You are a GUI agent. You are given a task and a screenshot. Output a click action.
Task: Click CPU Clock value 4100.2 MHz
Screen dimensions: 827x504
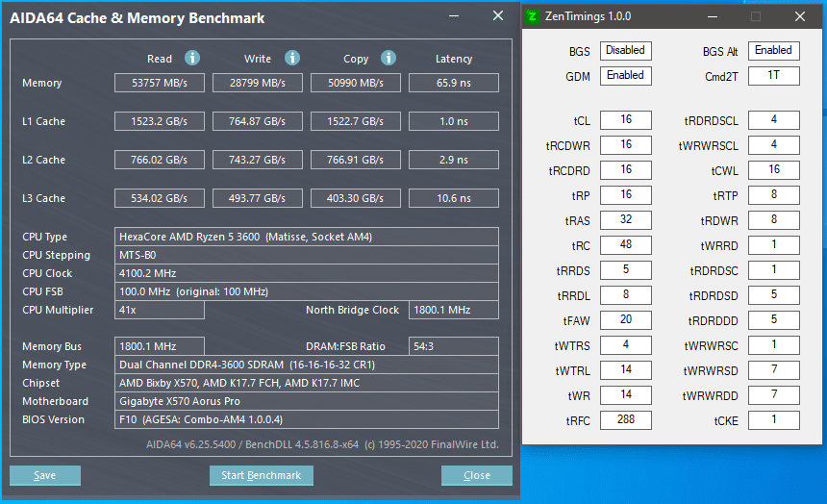click(307, 273)
